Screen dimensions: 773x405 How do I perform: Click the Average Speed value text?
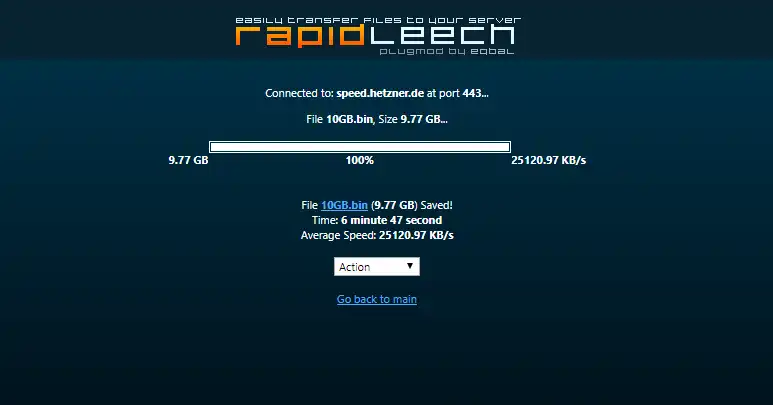coord(416,236)
